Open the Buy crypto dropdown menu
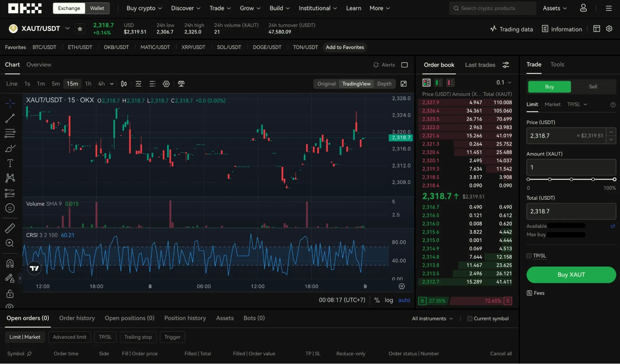The width and height of the screenshot is (620, 364). point(144,8)
